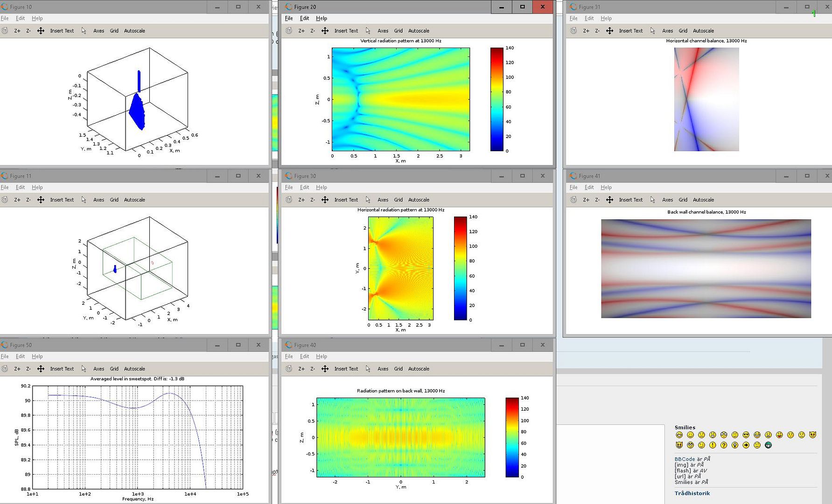Click the rotate icon in Figure 20 toolbar
832x504 pixels.
pos(289,31)
